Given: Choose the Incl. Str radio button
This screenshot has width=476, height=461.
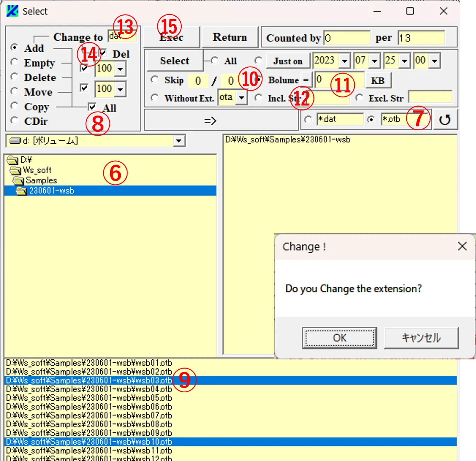Looking at the screenshot, I should tap(259, 97).
